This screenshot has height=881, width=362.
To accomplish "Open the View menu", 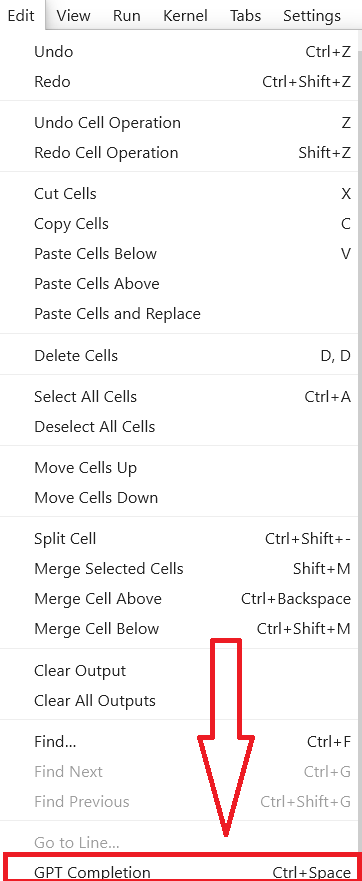I will [x=74, y=16].
